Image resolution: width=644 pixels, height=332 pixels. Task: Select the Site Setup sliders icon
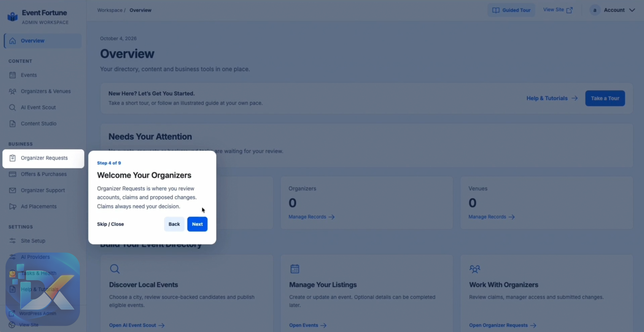(12, 241)
